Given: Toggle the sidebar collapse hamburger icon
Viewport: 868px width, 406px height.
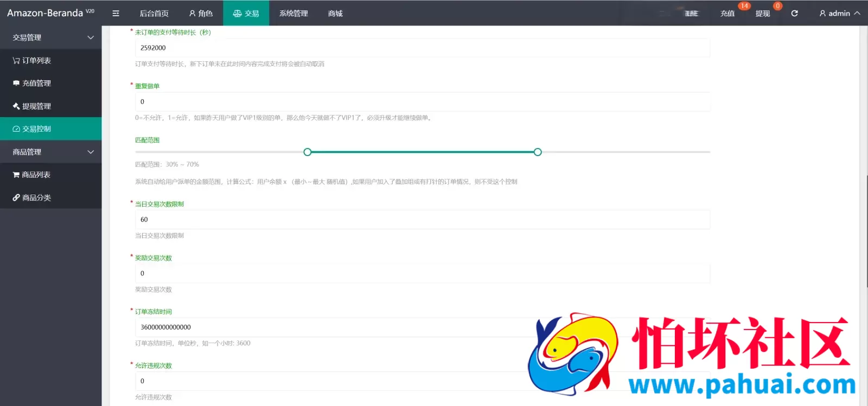Looking at the screenshot, I should point(116,14).
